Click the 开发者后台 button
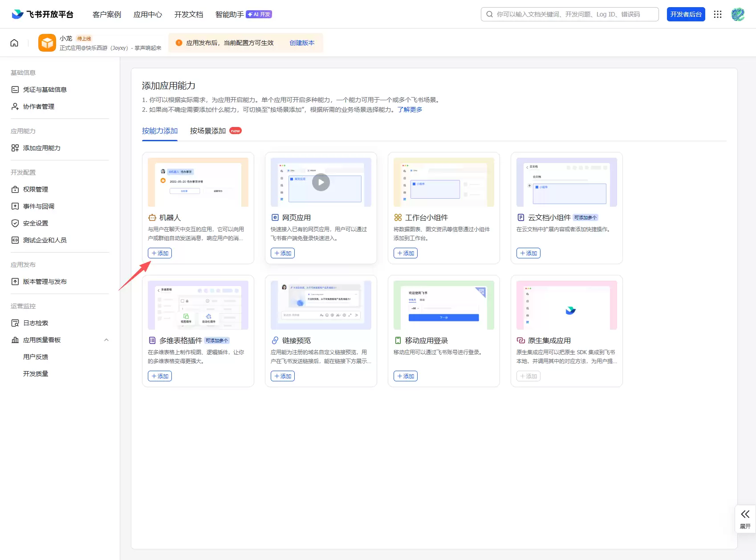Screen dimensions: 756x560 pos(686,14)
